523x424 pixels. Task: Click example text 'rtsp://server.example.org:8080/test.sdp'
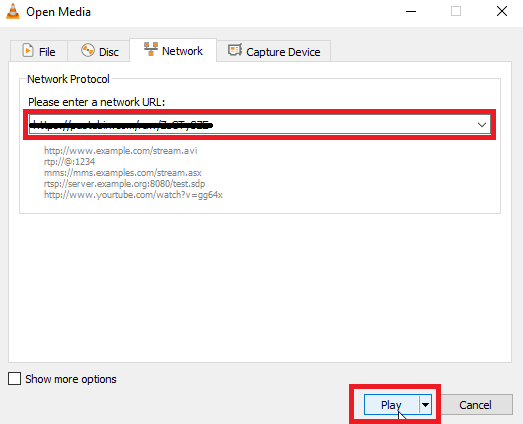point(124,184)
